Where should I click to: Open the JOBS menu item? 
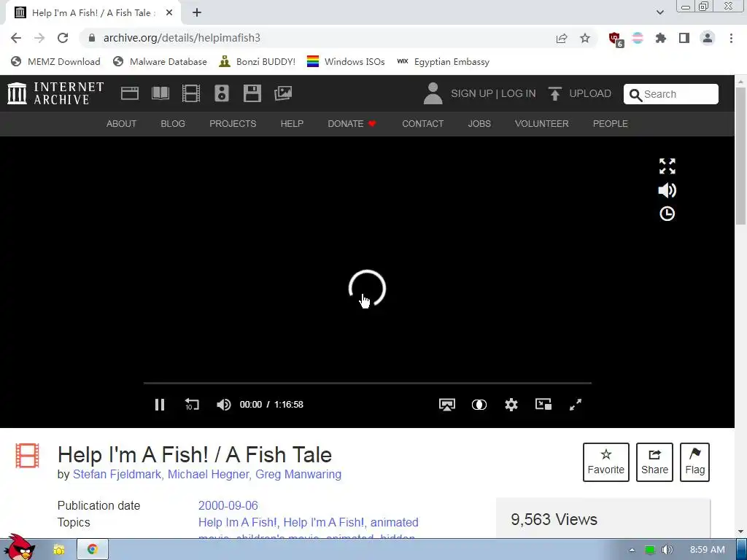pos(479,124)
